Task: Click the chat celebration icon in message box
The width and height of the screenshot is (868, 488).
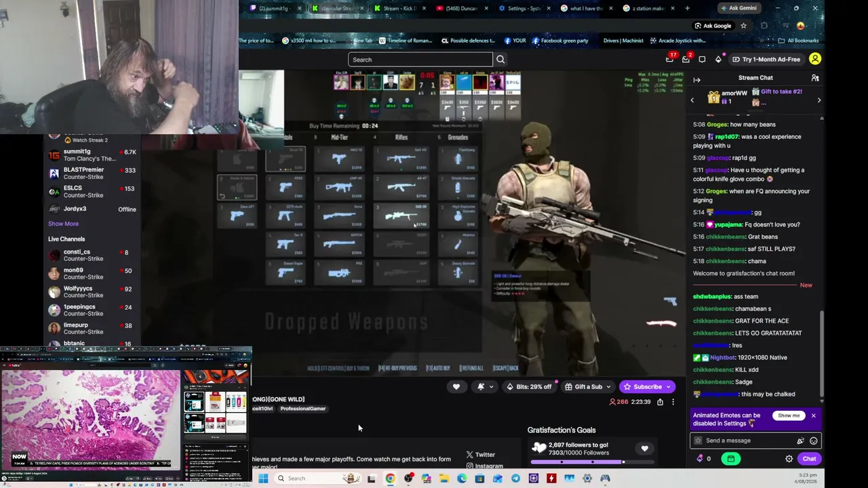Action: tap(801, 441)
